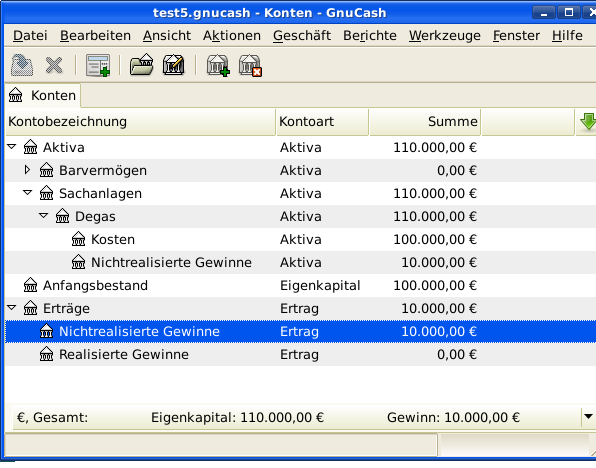Click the bank icon beside Realisierte Gewinne
Image resolution: width=596 pixels, height=468 pixels.
tap(46, 354)
